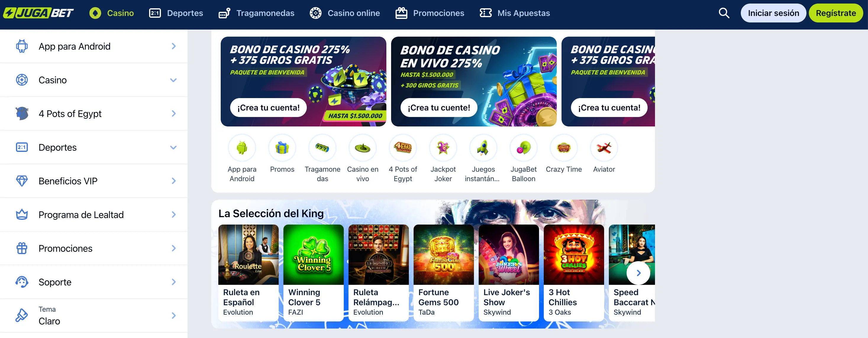This screenshot has width=868, height=338.
Task: Click the Iniciar sesión button
Action: [x=773, y=13]
